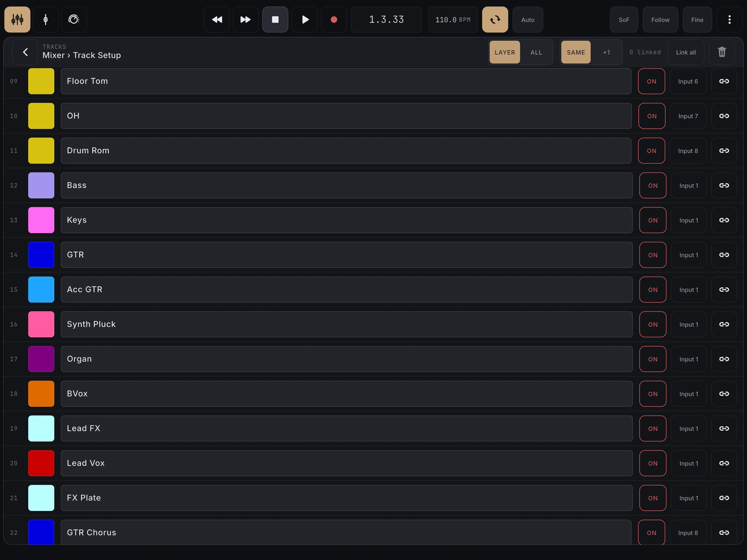Screen dimensions: 747x560
Task: Open Input 1 selector for Acc GTR
Action: click(x=689, y=289)
